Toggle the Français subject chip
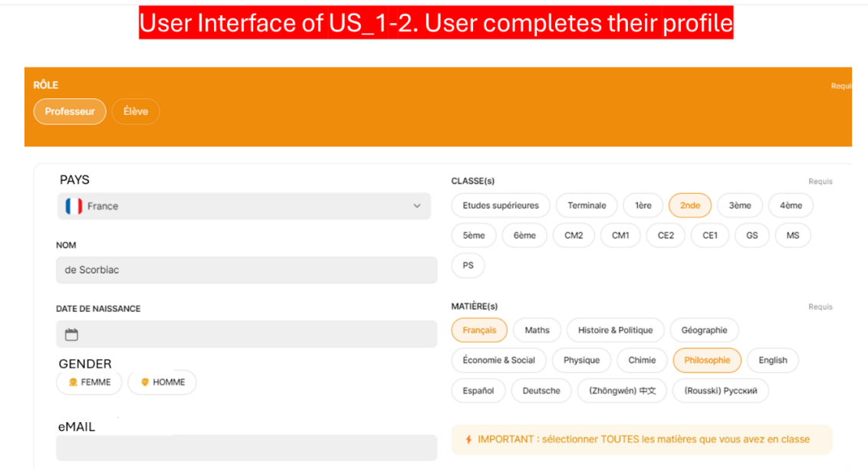This screenshot has width=868, height=475. 479,330
